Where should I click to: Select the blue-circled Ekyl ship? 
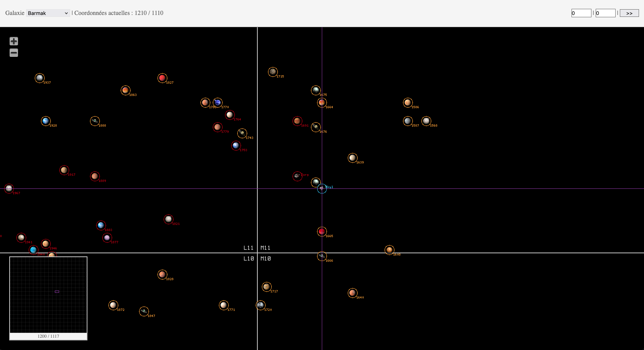(x=322, y=188)
